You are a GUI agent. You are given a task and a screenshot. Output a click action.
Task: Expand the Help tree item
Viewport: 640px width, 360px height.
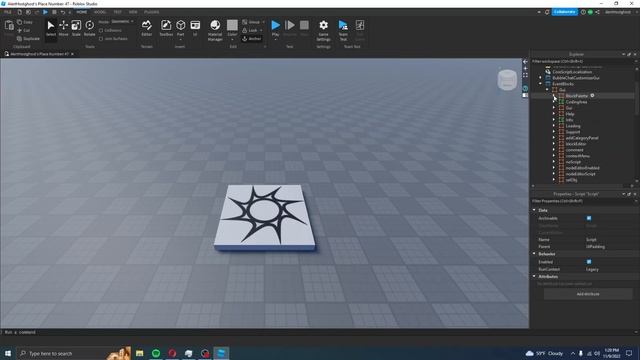[554, 114]
